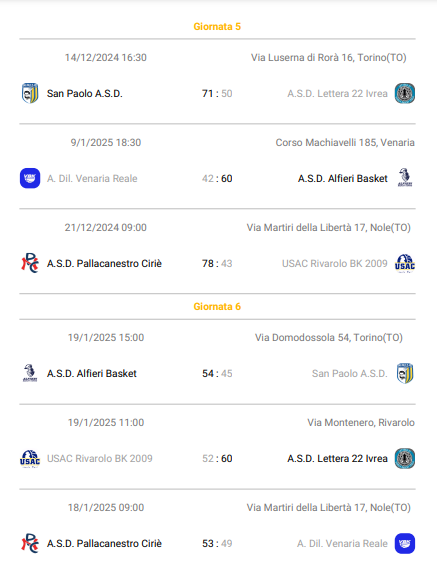Click San Paolo logo beside 54:45 score
Image resolution: width=437 pixels, height=568 pixels.
click(x=405, y=373)
